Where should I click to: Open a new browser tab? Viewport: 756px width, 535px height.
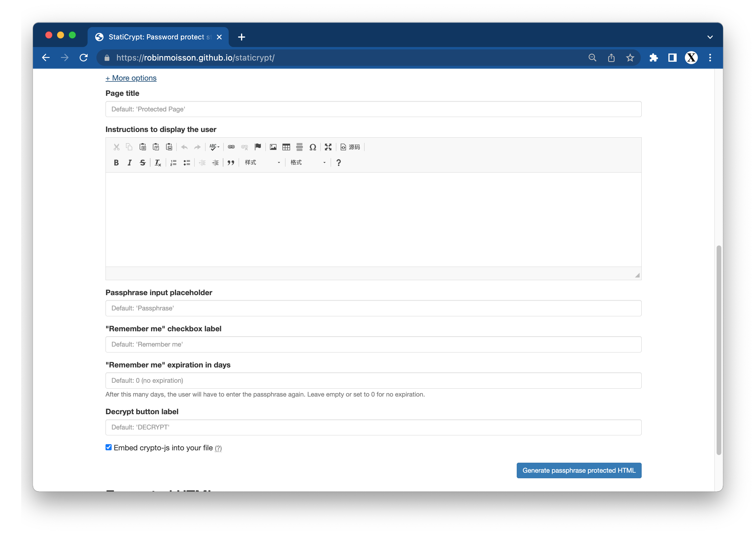tap(241, 37)
